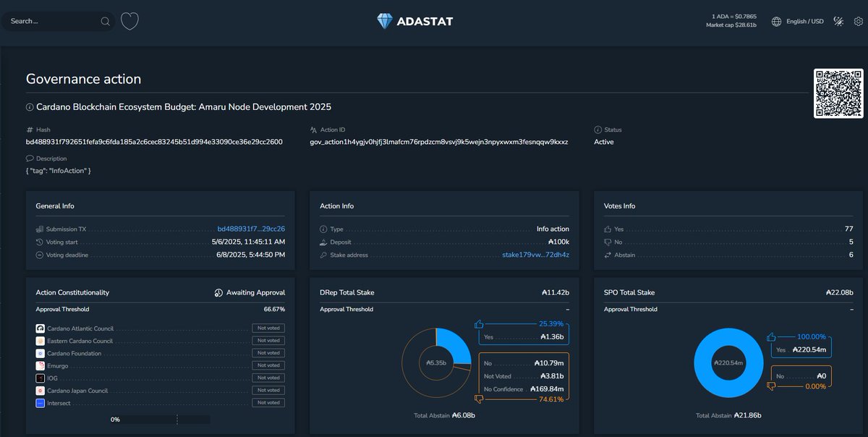This screenshot has height=437, width=868.
Task: Click Intersect committee name
Action: point(59,403)
